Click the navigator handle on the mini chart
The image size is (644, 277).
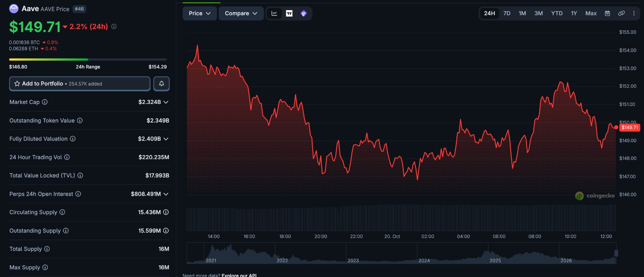[x=616, y=253]
